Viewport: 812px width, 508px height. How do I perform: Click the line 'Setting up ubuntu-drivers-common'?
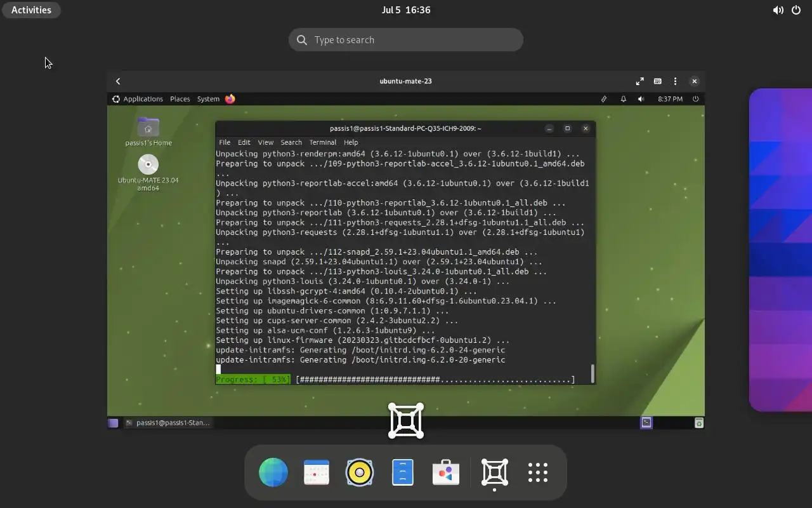tap(332, 311)
